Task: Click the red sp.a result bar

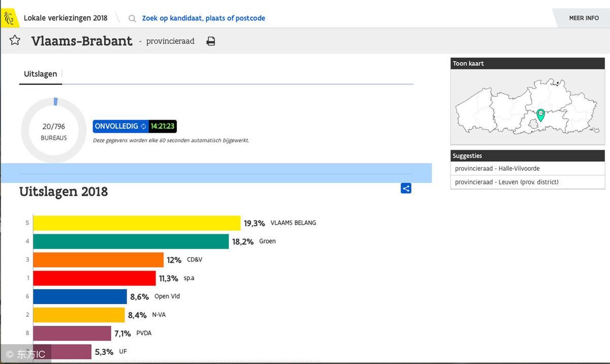Action: 95,278
